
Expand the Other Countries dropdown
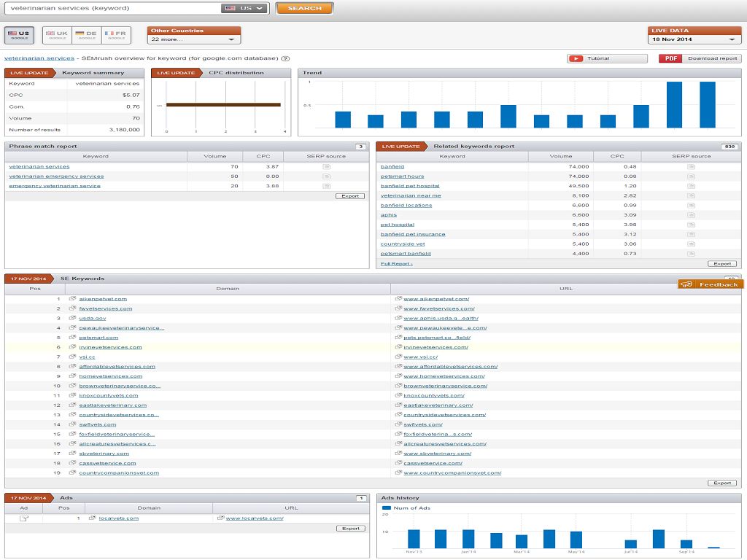coord(194,39)
